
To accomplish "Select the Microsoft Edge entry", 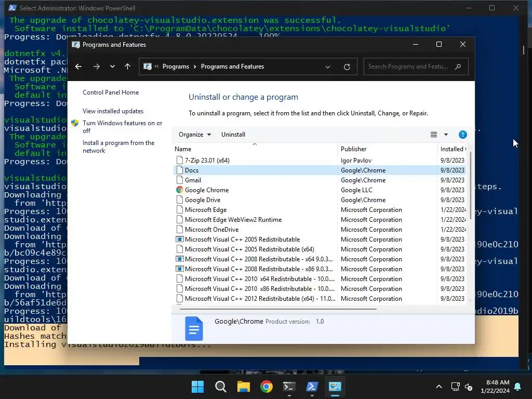I will click(206, 210).
